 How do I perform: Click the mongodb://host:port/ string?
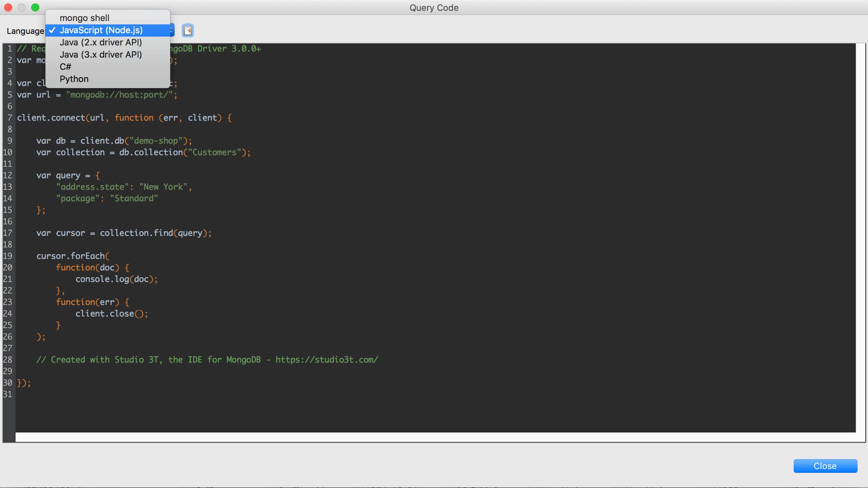119,95
